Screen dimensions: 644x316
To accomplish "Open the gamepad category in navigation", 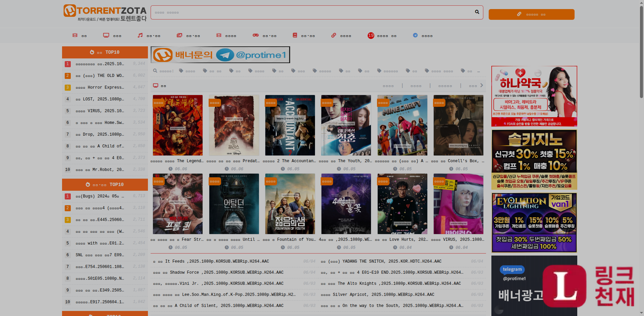I will point(256,35).
